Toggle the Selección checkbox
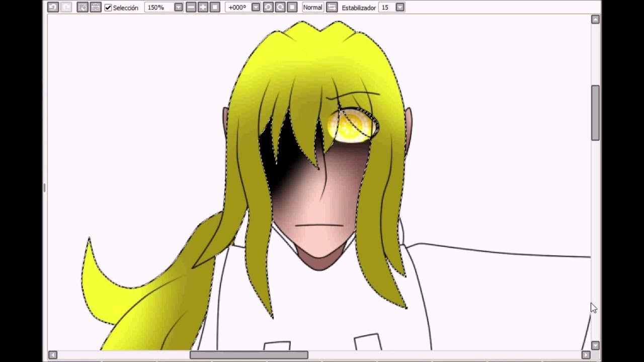 pyautogui.click(x=108, y=8)
